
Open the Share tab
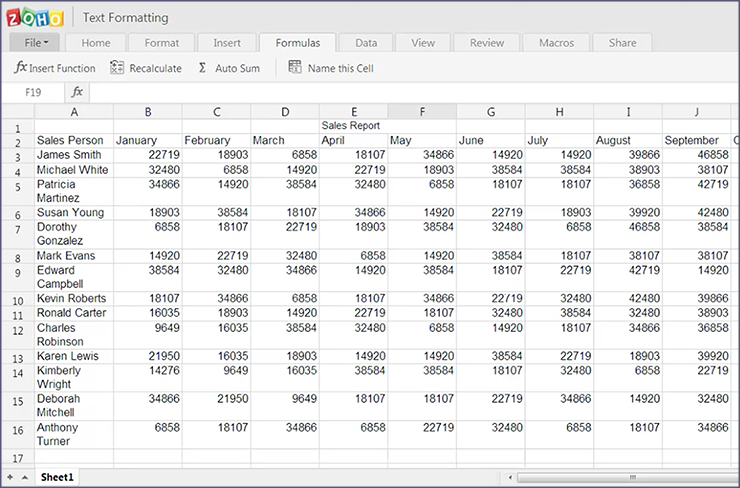622,43
